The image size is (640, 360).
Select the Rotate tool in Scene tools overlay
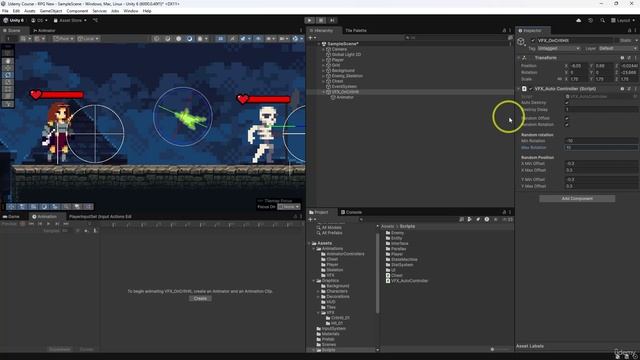pyautogui.click(x=8, y=75)
